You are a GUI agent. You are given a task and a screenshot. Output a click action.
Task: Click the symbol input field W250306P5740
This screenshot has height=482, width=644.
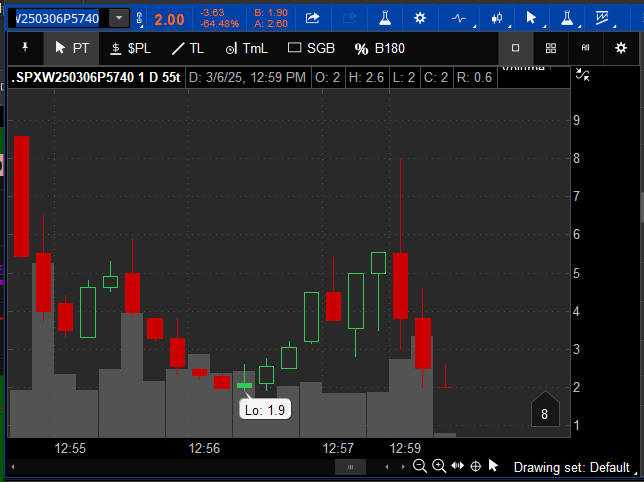coord(58,18)
